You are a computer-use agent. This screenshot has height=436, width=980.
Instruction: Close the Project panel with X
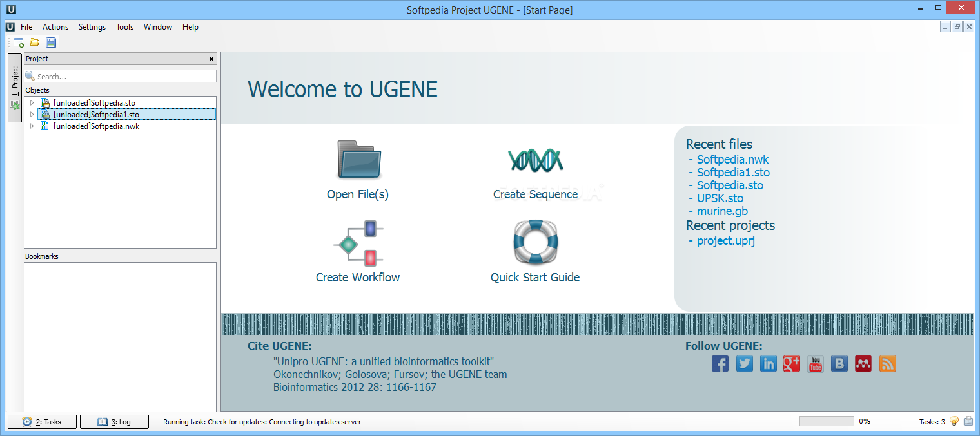pyautogui.click(x=211, y=59)
